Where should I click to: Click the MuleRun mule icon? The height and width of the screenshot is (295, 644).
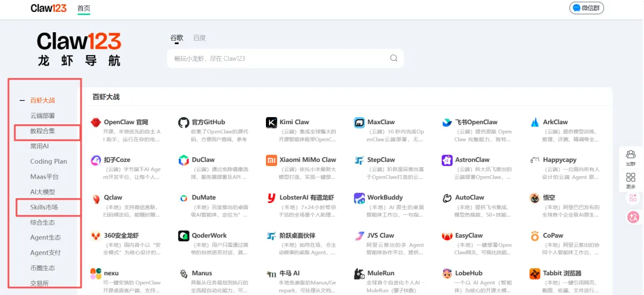pos(360,274)
